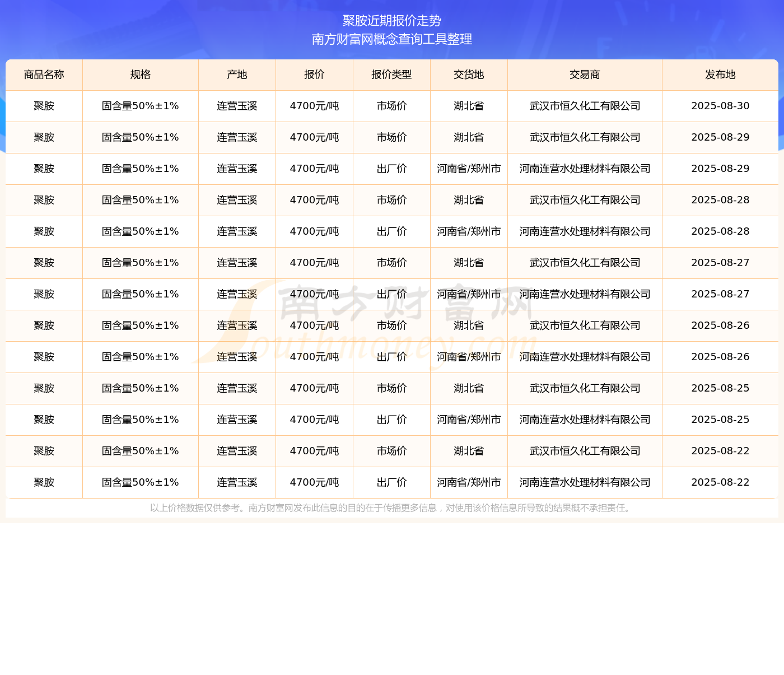
Task: Click date 2025-08-27 in 河南连营水处理 row
Action: pos(720,294)
